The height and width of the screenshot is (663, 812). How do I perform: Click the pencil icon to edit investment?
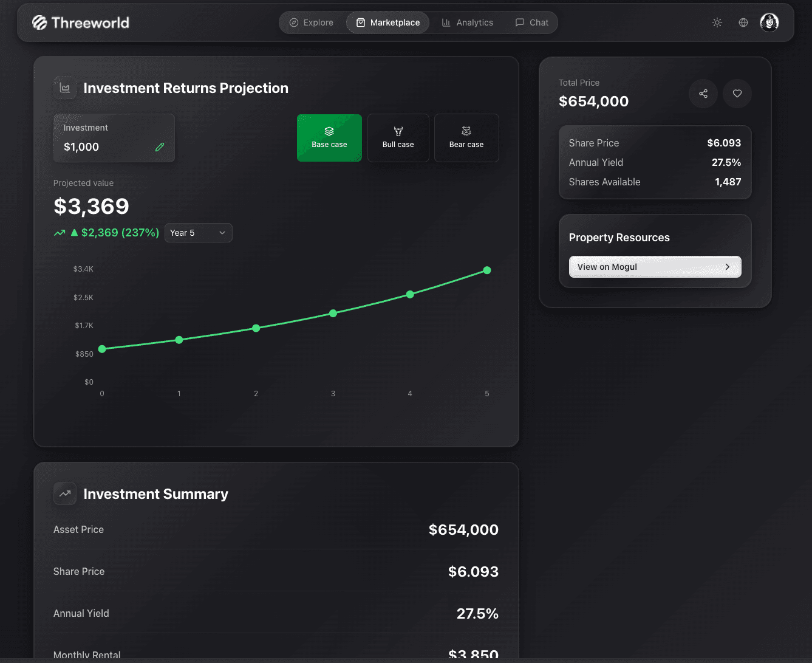(160, 147)
